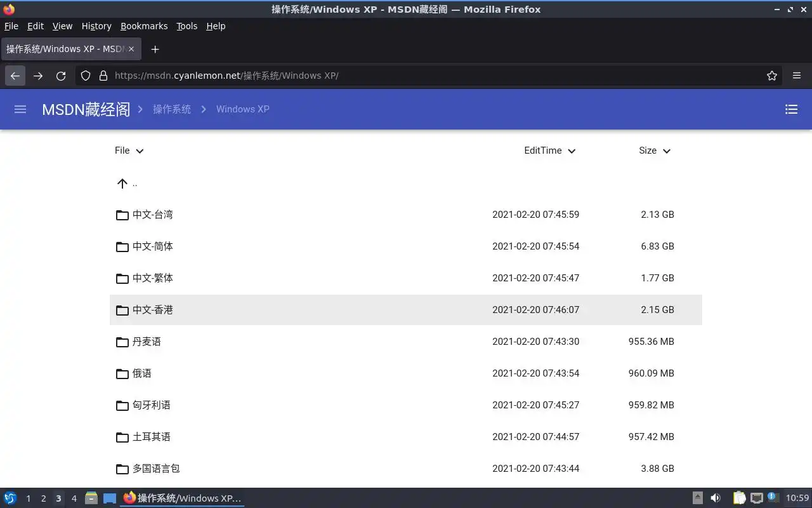Screen dimensions: 812x508
Task: Click the site security padlock icon
Action: tap(103, 76)
